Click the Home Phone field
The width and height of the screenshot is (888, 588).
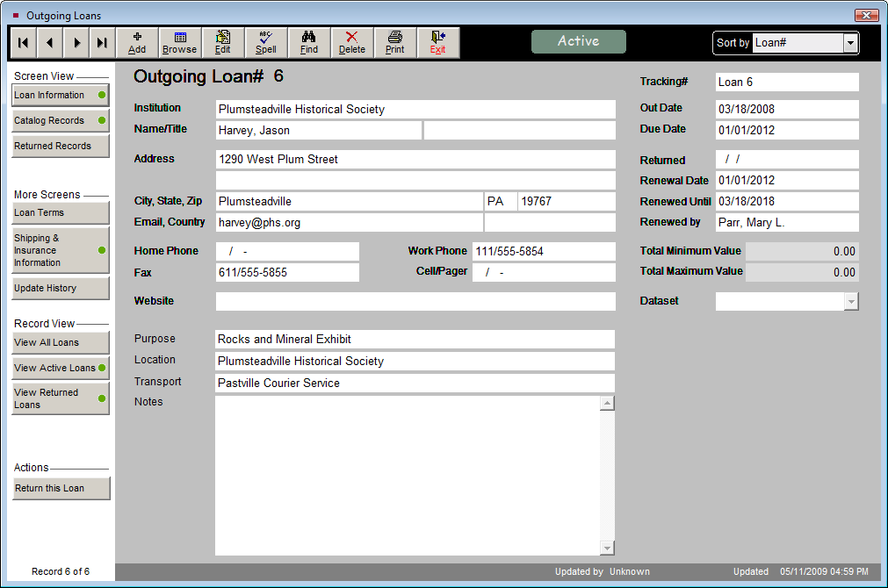click(x=287, y=251)
